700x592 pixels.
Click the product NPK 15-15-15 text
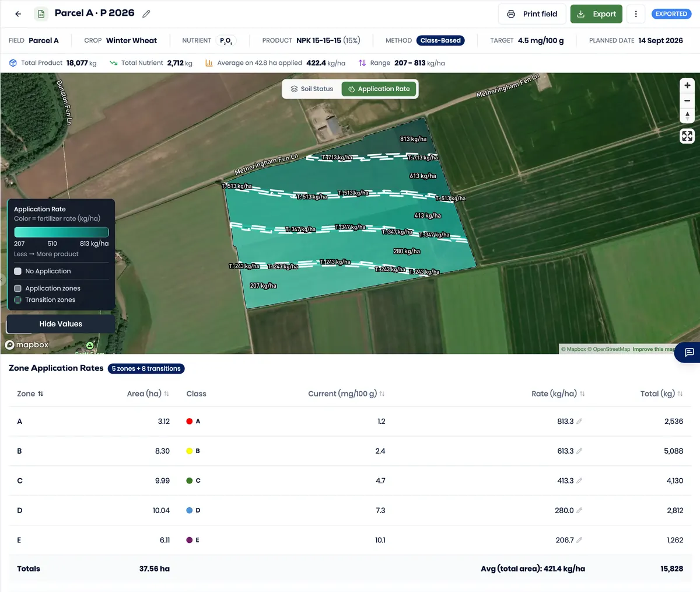pos(318,40)
